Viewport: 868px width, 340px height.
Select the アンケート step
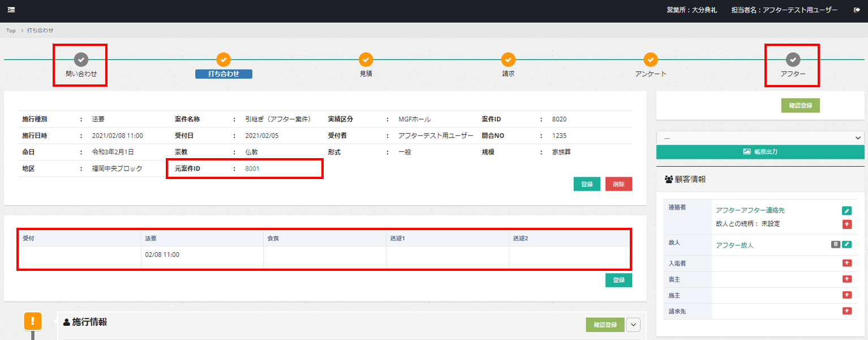651,59
